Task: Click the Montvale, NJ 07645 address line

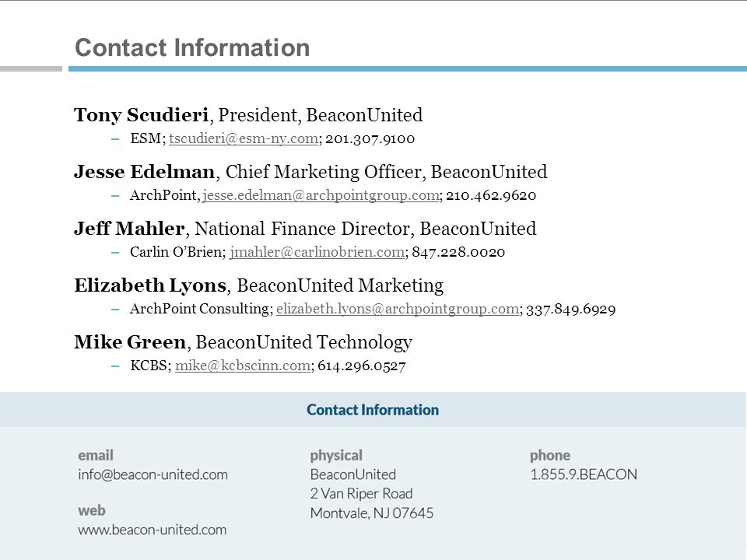Action: pos(372,513)
